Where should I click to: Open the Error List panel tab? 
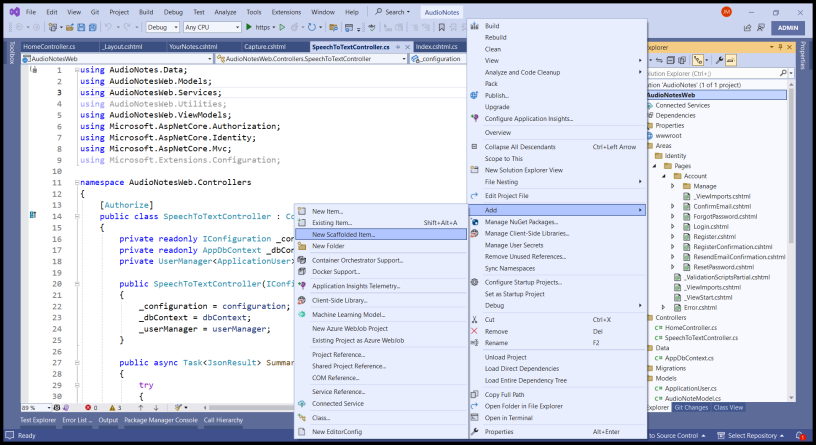tap(77, 420)
